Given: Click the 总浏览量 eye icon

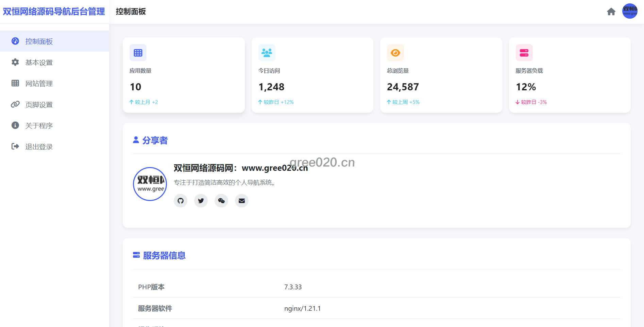Looking at the screenshot, I should pos(395,53).
